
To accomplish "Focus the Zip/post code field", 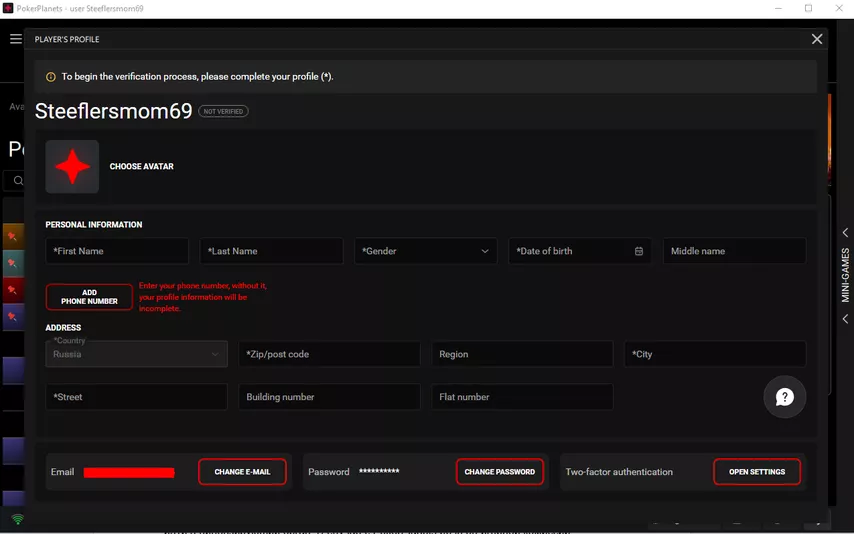I will click(x=329, y=354).
